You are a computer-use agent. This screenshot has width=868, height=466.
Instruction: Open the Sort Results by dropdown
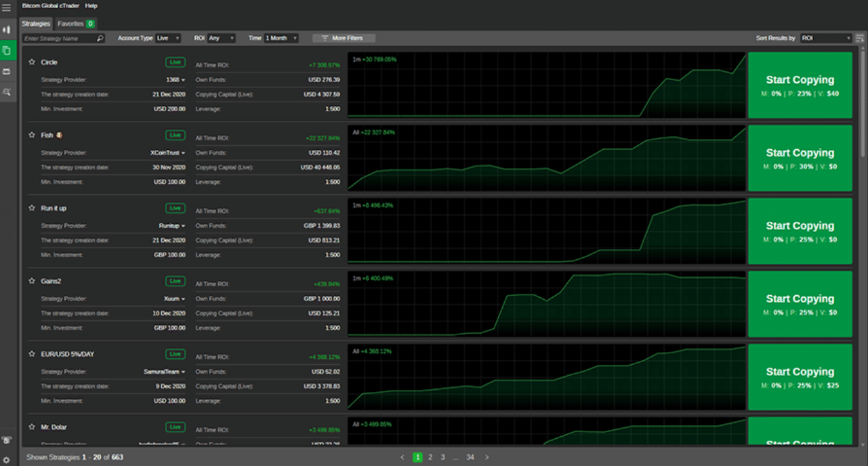pyautogui.click(x=825, y=39)
